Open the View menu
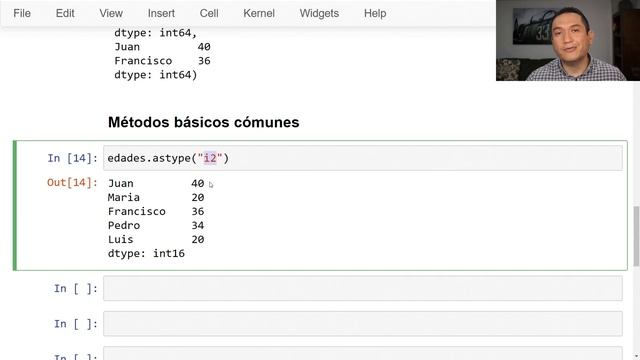640x360 pixels. click(111, 13)
